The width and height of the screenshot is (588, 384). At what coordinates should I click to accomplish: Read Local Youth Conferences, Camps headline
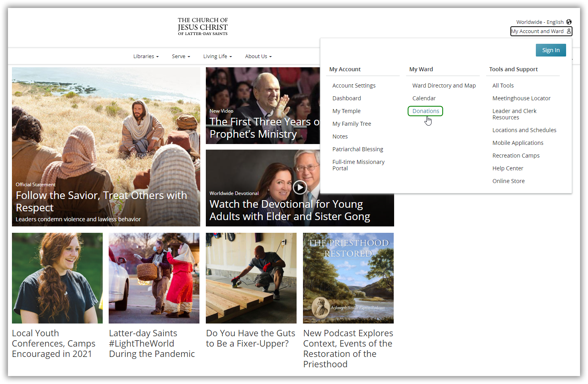54,343
